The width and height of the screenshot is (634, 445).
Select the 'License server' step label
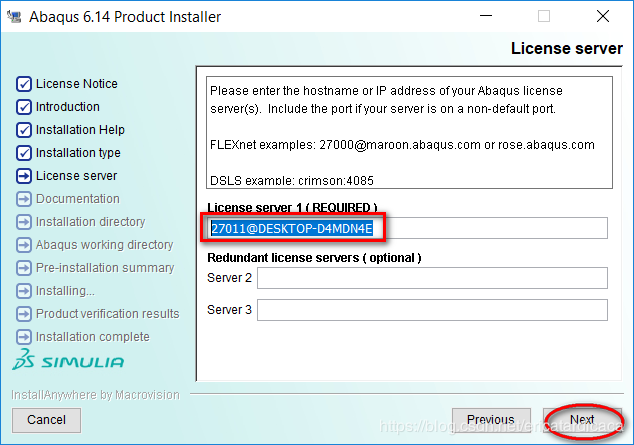[76, 176]
